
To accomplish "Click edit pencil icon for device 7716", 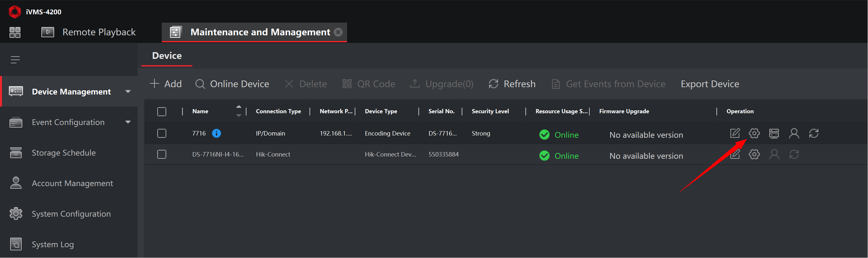I will click(735, 133).
